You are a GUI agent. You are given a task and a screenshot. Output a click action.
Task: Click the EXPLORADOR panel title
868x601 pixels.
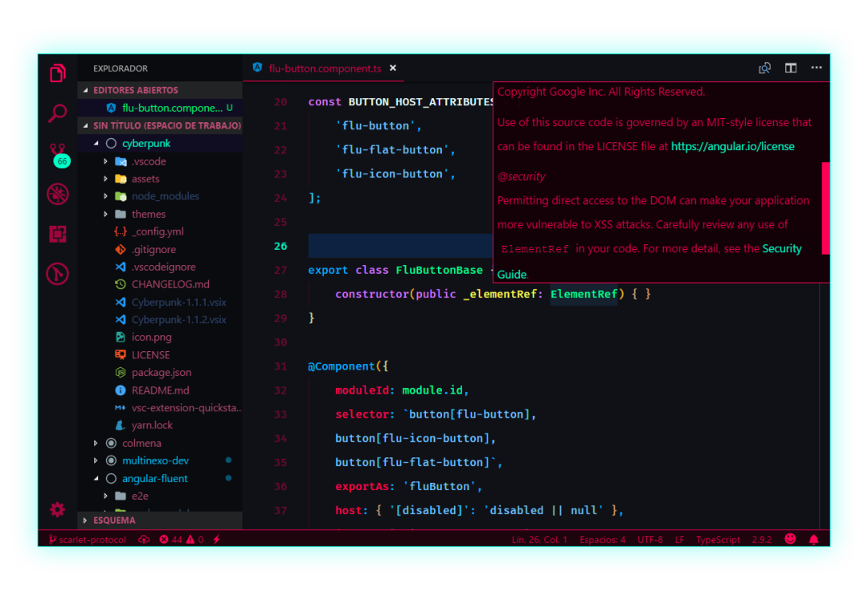pyautogui.click(x=121, y=68)
